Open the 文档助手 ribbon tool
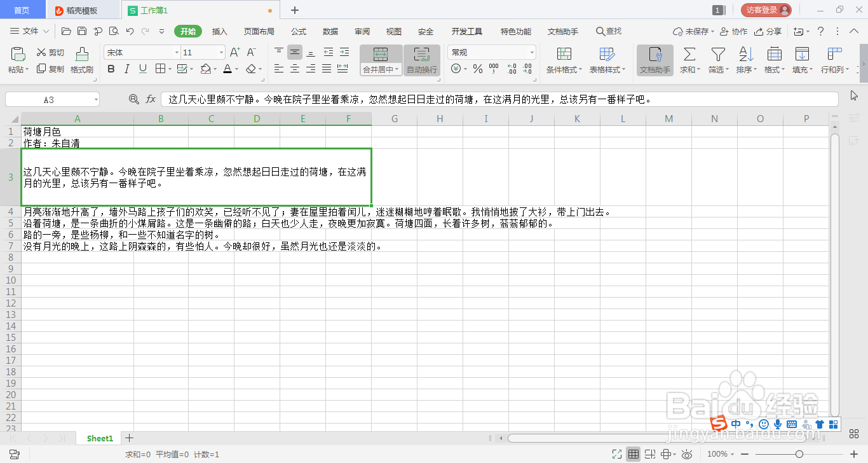Image resolution: width=868 pixels, height=463 pixels. coord(655,61)
